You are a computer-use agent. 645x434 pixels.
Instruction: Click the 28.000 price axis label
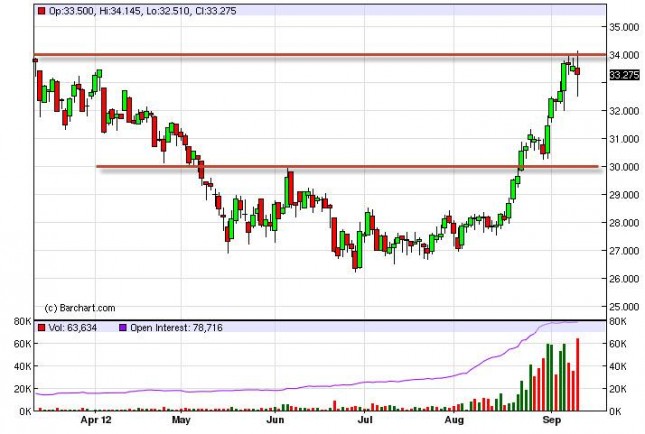click(624, 223)
